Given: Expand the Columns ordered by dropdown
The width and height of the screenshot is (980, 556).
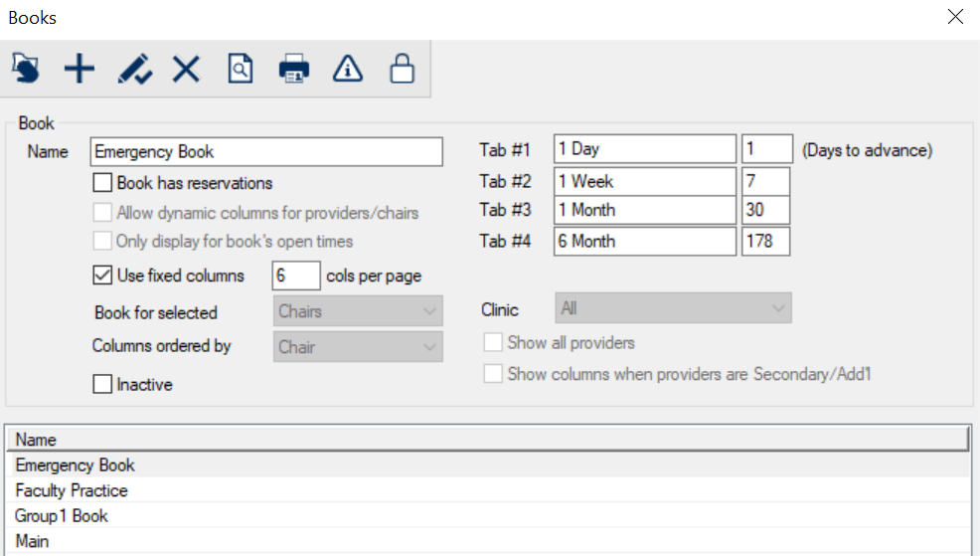Looking at the screenshot, I should click(358, 347).
